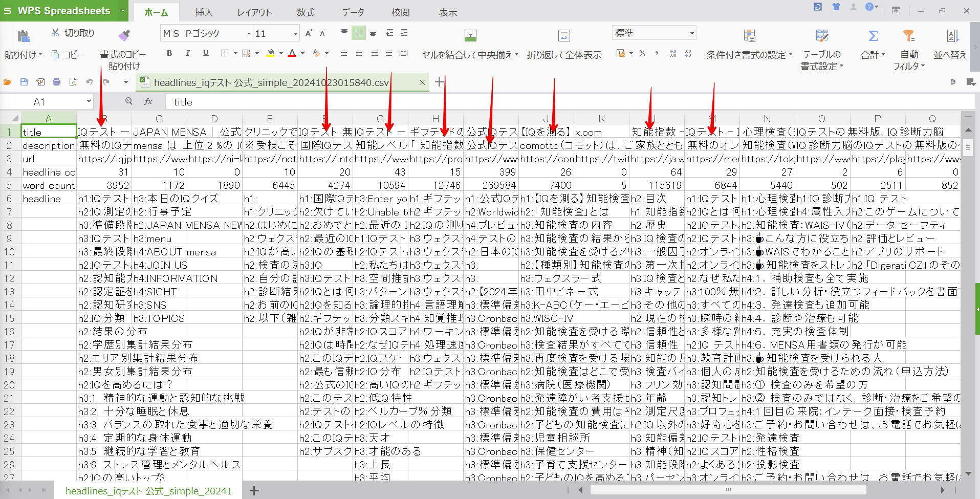Viewport: 980px width, 499px height.
Task: Click the Undo arrow icon
Action: (90, 82)
